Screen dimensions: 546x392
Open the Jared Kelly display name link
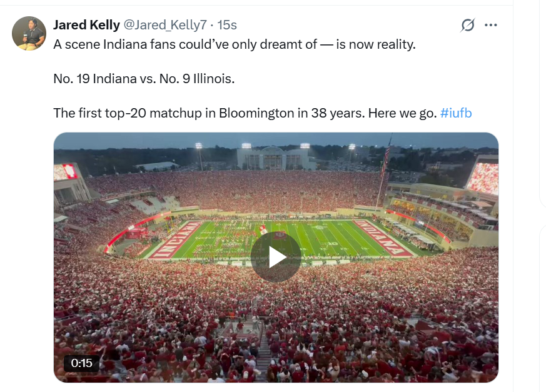click(x=86, y=25)
